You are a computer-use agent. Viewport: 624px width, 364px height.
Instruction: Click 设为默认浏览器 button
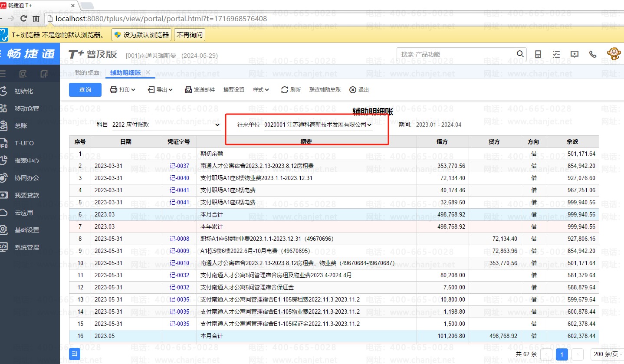(141, 35)
